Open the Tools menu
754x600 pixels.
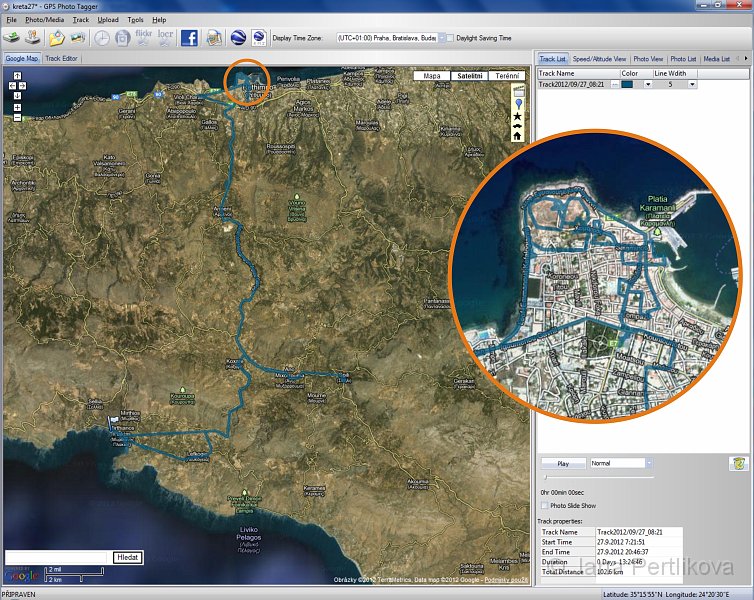click(x=136, y=20)
